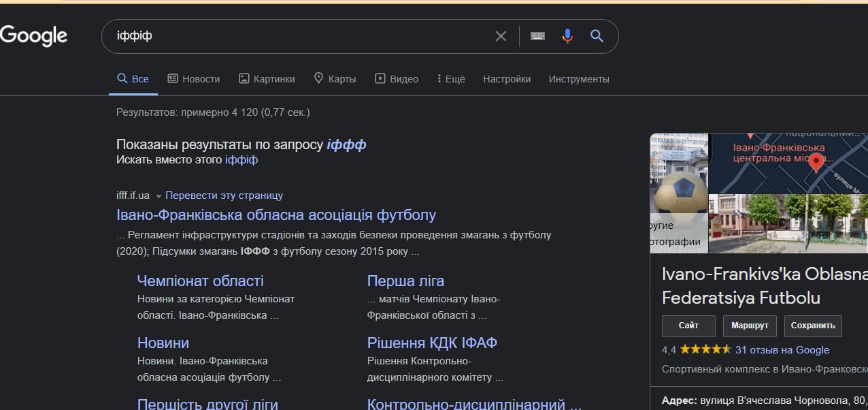Open the street view building photo
The height and width of the screenshot is (410, 868).
point(788,224)
